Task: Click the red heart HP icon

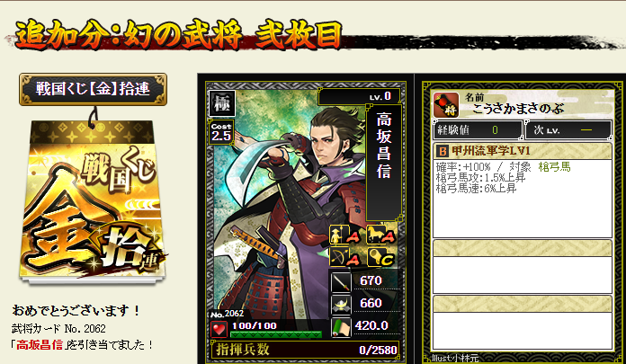Action: coord(219,330)
